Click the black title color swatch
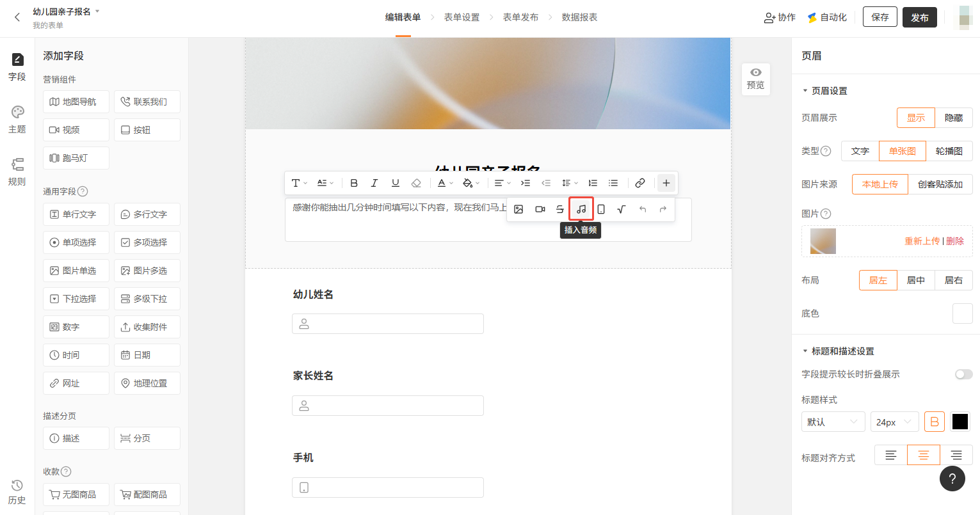Viewport: 980px width, 515px height. tap(960, 422)
